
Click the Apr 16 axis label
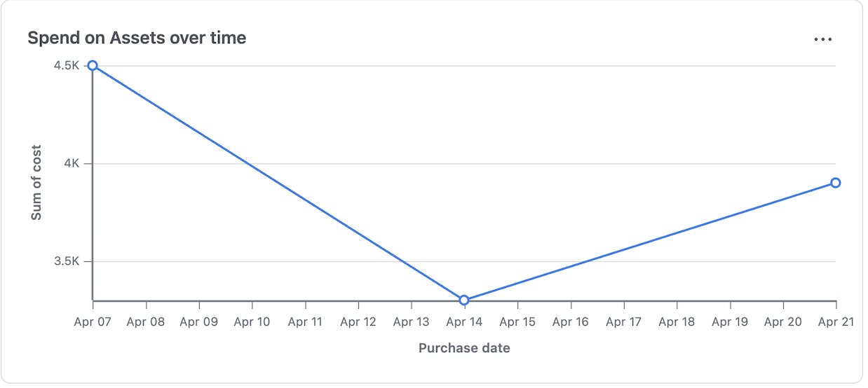571,322
